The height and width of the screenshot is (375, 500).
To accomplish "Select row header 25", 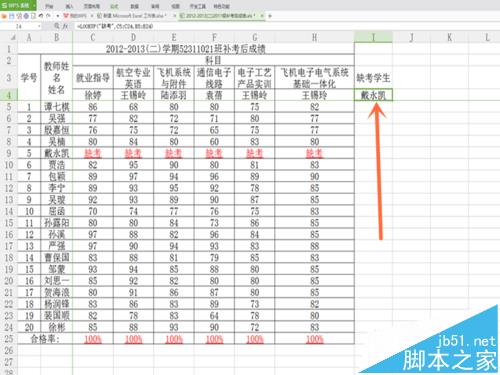I will pos(9,339).
